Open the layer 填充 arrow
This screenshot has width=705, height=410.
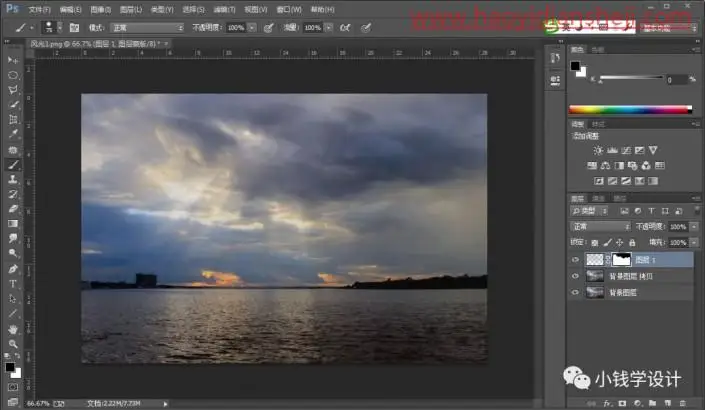click(694, 243)
